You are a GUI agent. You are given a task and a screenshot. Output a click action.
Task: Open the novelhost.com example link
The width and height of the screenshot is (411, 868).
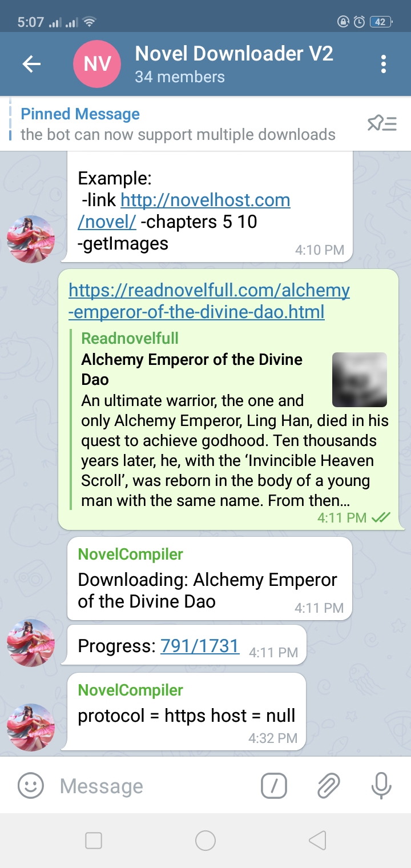(x=184, y=211)
